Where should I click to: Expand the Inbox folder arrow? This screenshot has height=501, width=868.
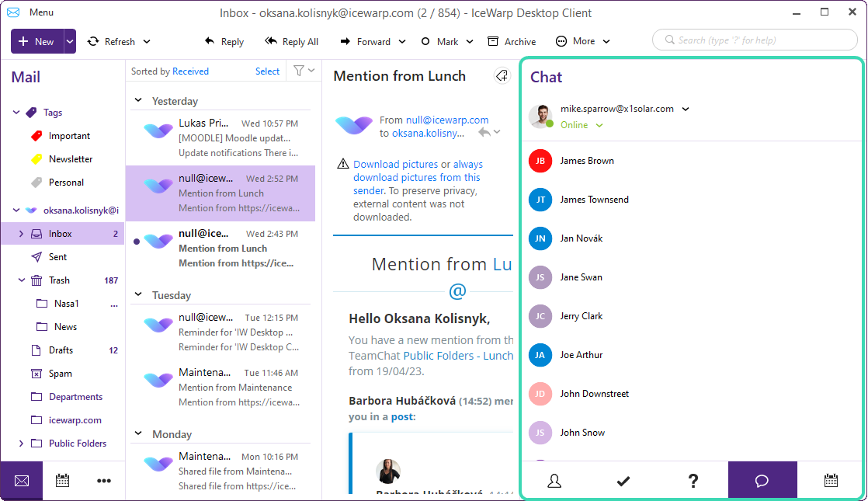pyautogui.click(x=21, y=234)
